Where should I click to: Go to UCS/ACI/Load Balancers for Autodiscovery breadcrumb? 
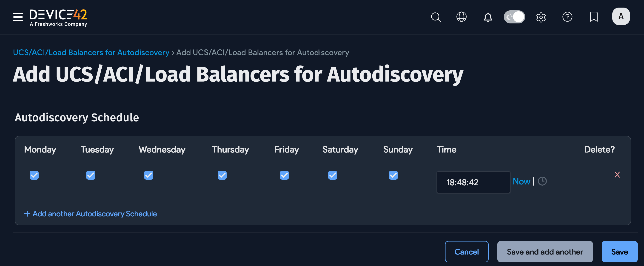point(91,52)
